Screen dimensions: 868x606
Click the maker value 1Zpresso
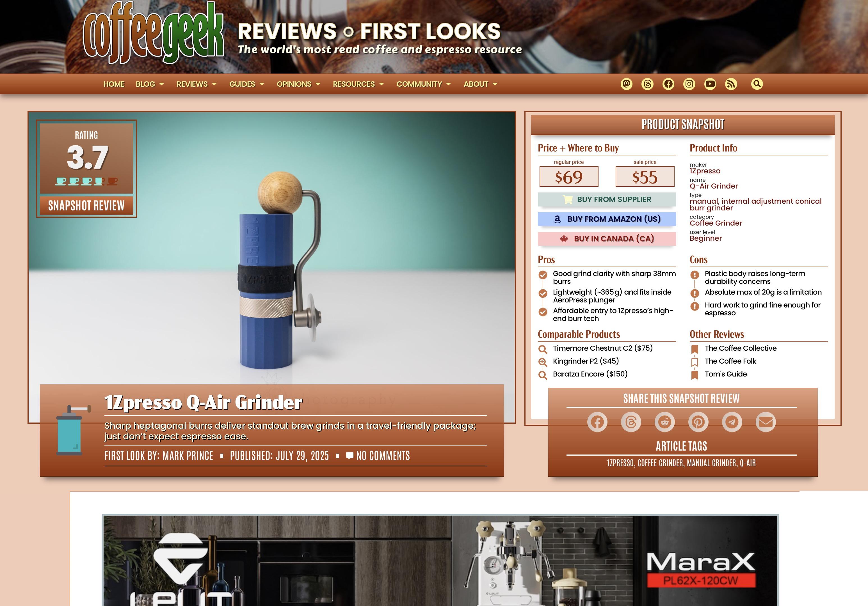705,171
